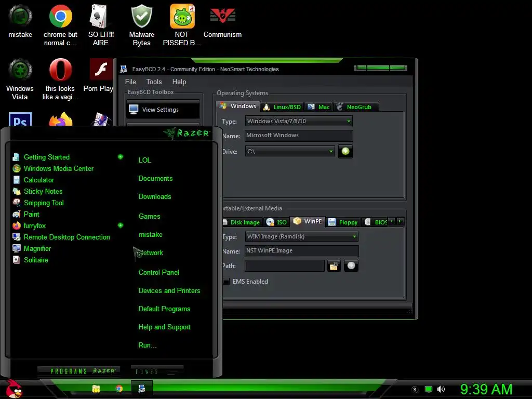
Task: Click the Power button in Start menu
Action: point(157,371)
